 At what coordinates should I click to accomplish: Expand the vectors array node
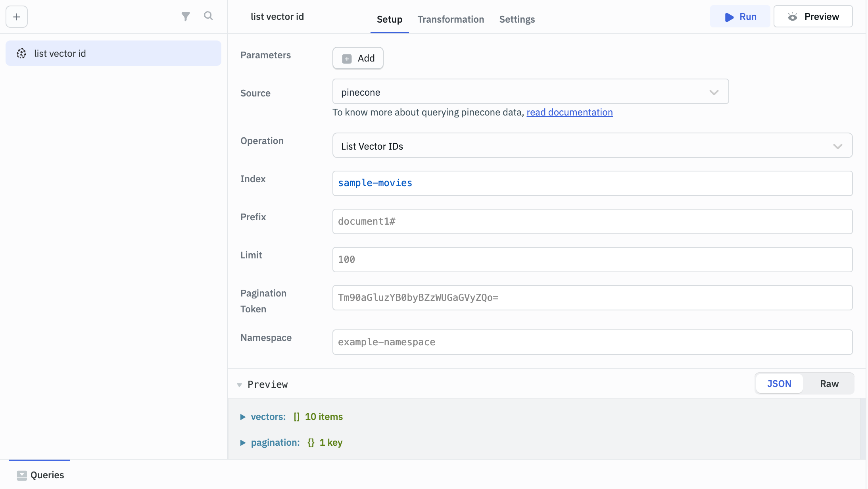pyautogui.click(x=243, y=417)
